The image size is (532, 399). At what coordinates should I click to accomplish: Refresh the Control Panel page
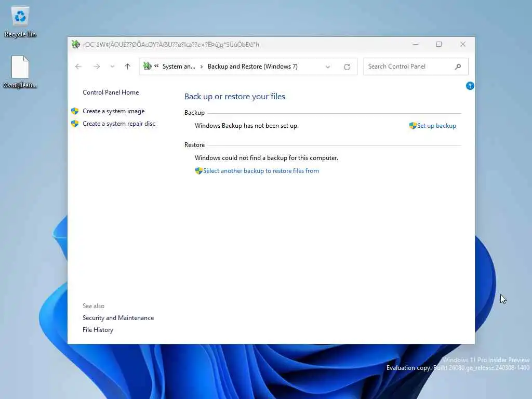pos(347,67)
